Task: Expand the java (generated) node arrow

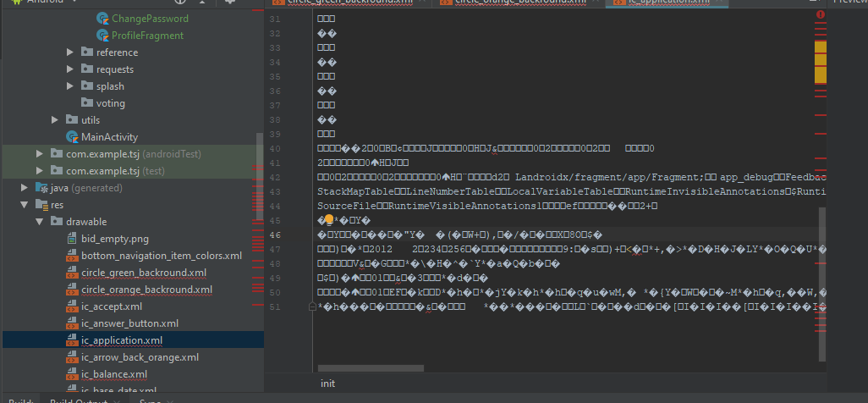Action: pos(24,187)
